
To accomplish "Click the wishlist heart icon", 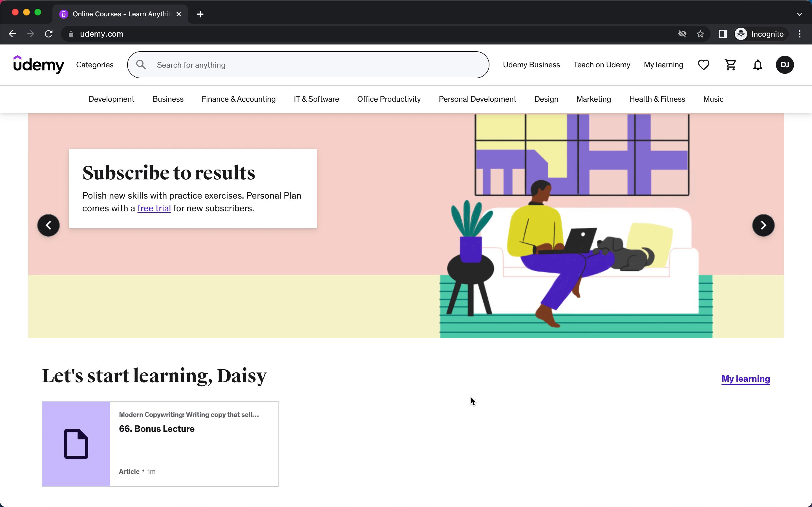I will tap(704, 64).
